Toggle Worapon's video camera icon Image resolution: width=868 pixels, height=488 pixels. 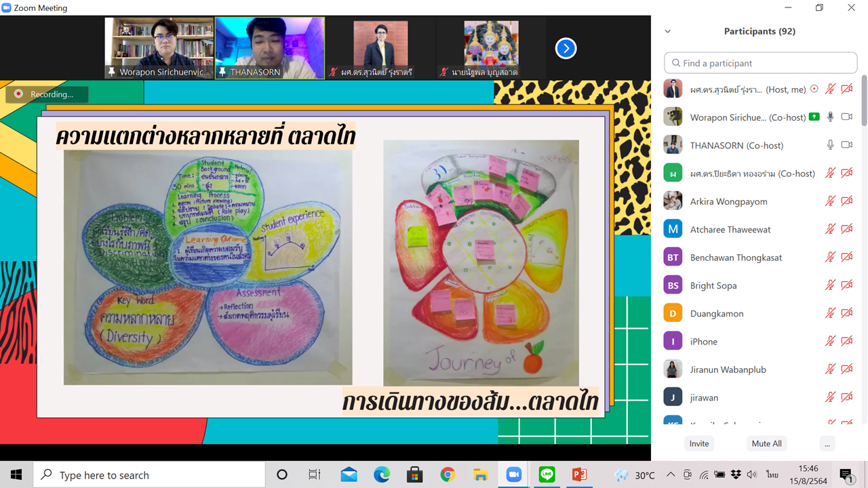pyautogui.click(x=846, y=117)
